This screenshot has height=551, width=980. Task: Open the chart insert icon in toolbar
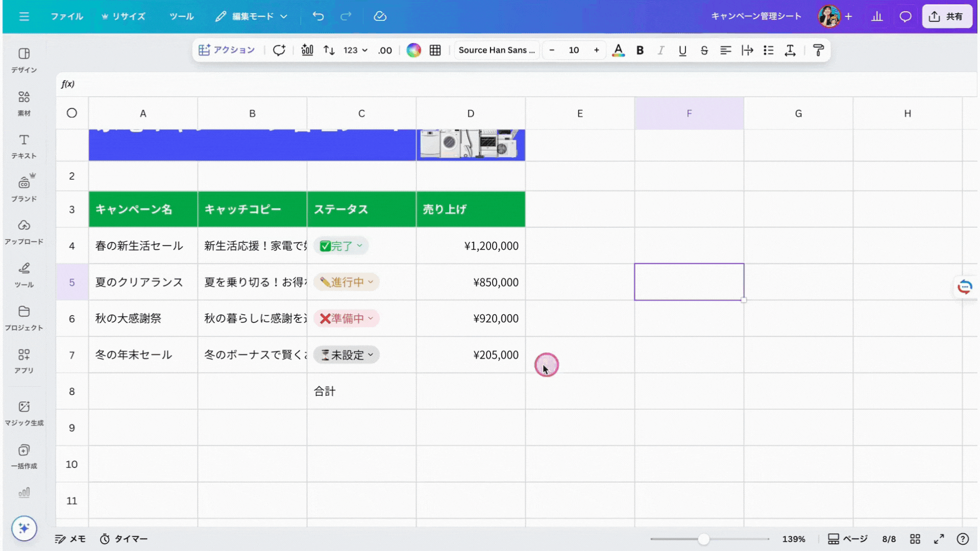pos(307,50)
